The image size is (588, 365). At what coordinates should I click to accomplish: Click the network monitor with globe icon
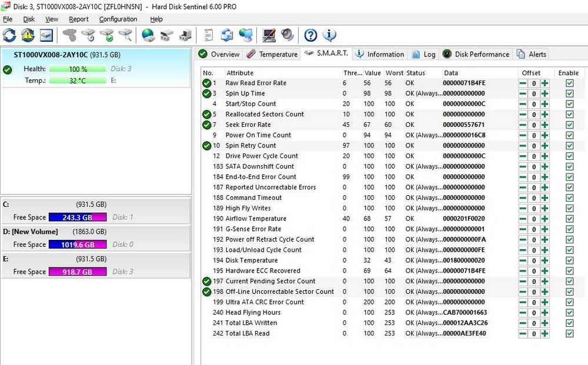(x=246, y=35)
